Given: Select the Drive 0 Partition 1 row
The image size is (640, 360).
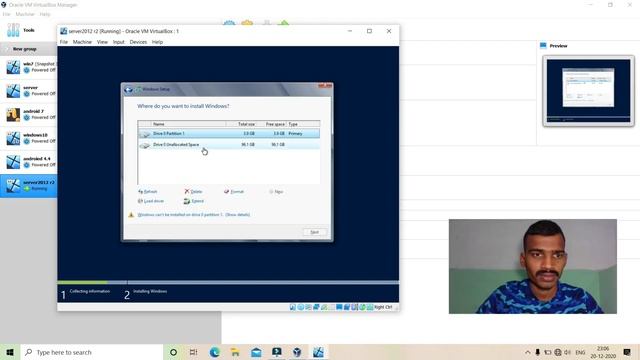Looking at the screenshot, I should pyautogui.click(x=229, y=133).
